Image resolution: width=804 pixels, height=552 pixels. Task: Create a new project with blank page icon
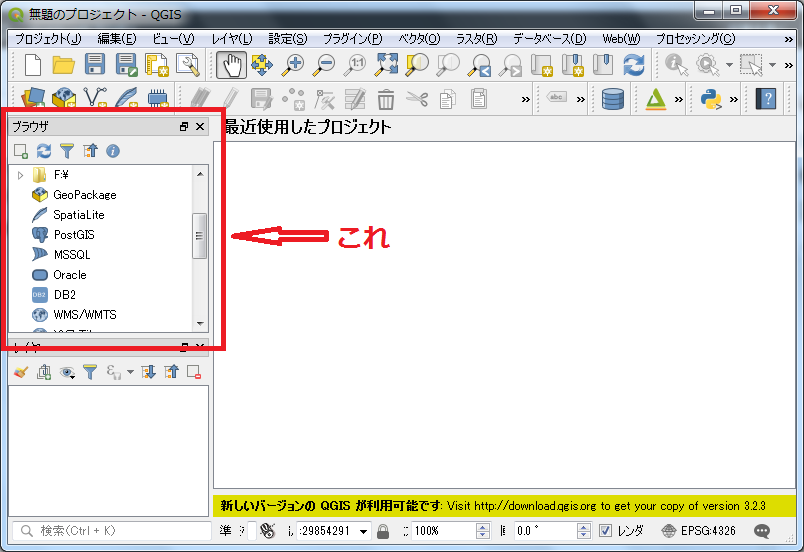point(33,65)
